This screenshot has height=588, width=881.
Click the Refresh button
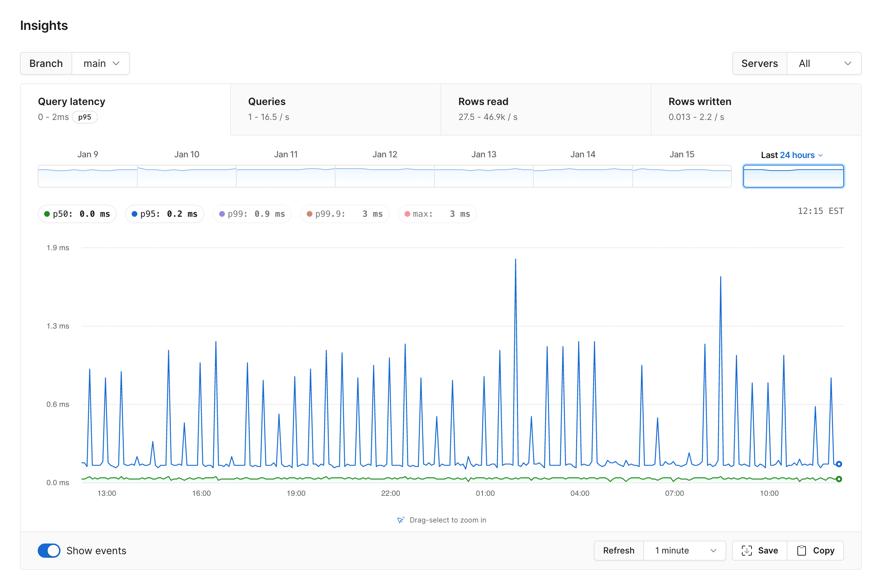pos(618,551)
